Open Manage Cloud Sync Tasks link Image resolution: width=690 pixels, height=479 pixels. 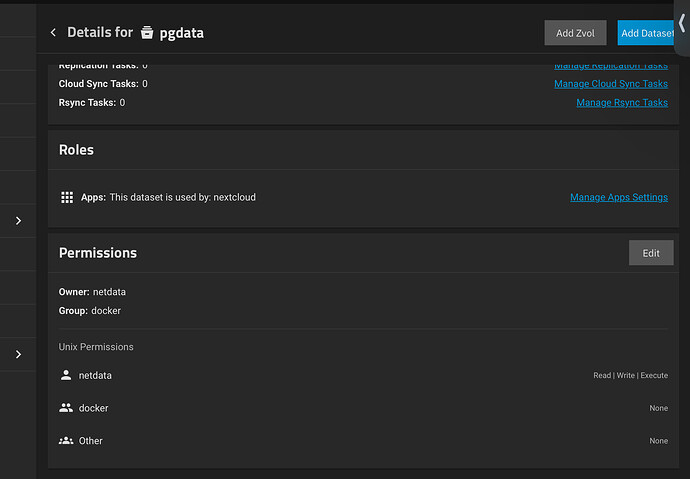coord(611,84)
